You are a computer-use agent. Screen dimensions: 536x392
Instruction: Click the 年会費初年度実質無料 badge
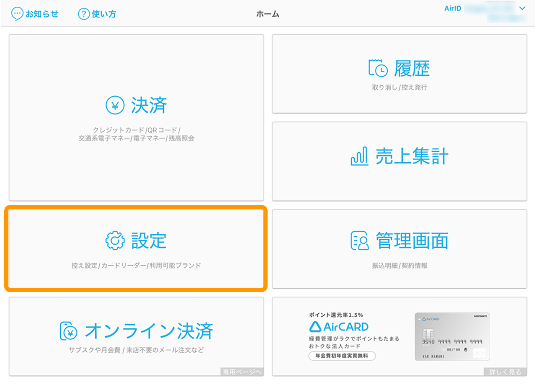(x=342, y=356)
